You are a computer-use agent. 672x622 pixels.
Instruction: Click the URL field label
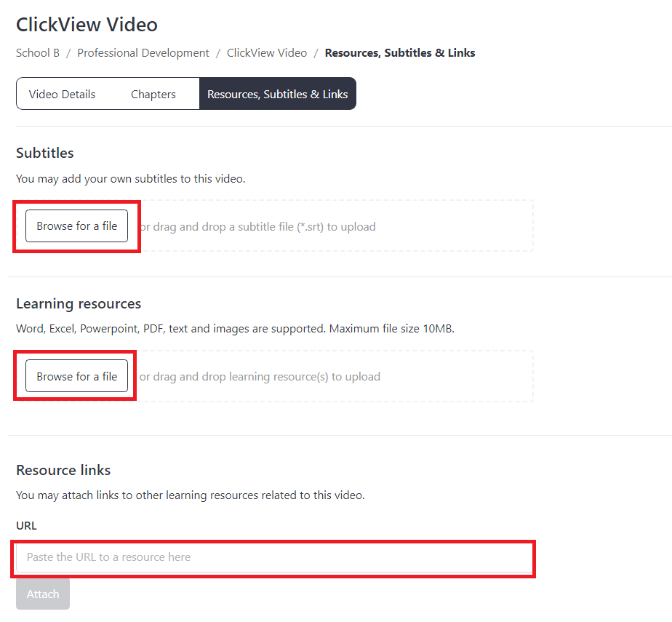(26, 525)
